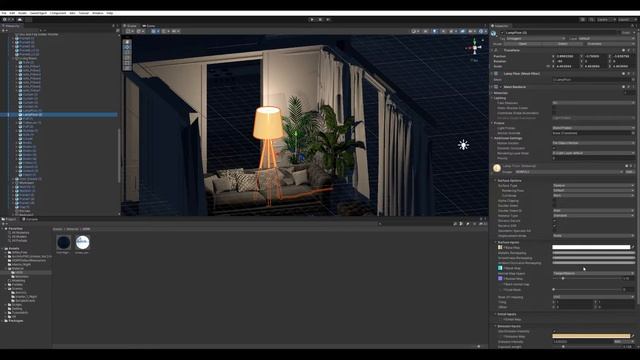
Task: Switch to the Game view tab
Action: pos(149,26)
